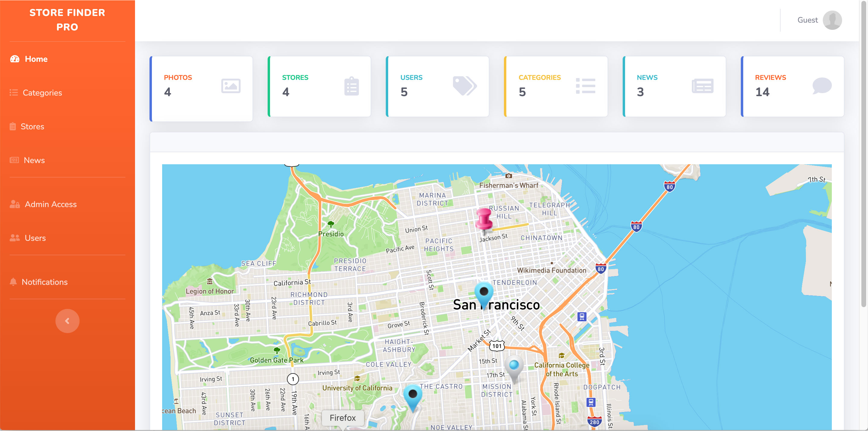The height and width of the screenshot is (431, 868).
Task: Open Categories in the sidebar
Action: (x=42, y=93)
